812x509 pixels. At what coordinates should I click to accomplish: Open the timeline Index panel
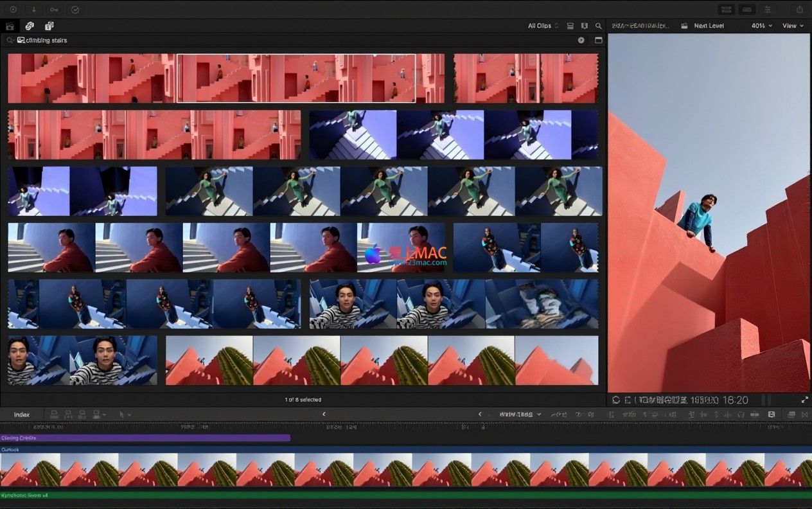click(22, 415)
